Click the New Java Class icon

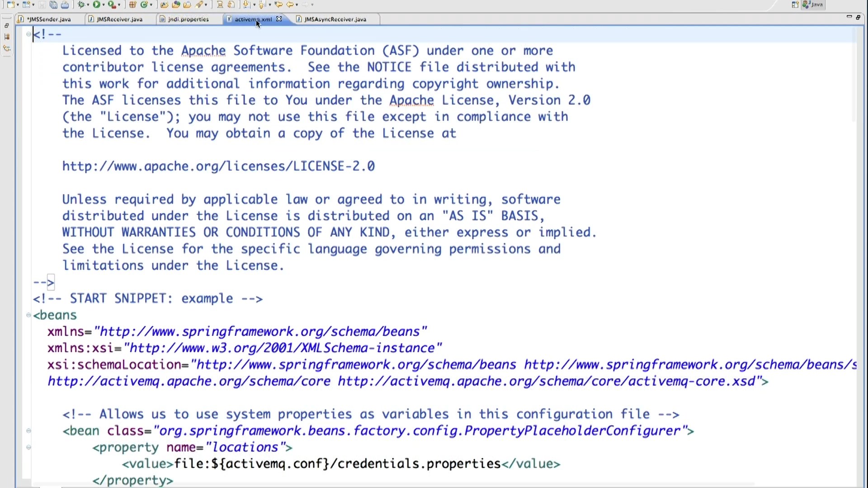click(x=144, y=5)
